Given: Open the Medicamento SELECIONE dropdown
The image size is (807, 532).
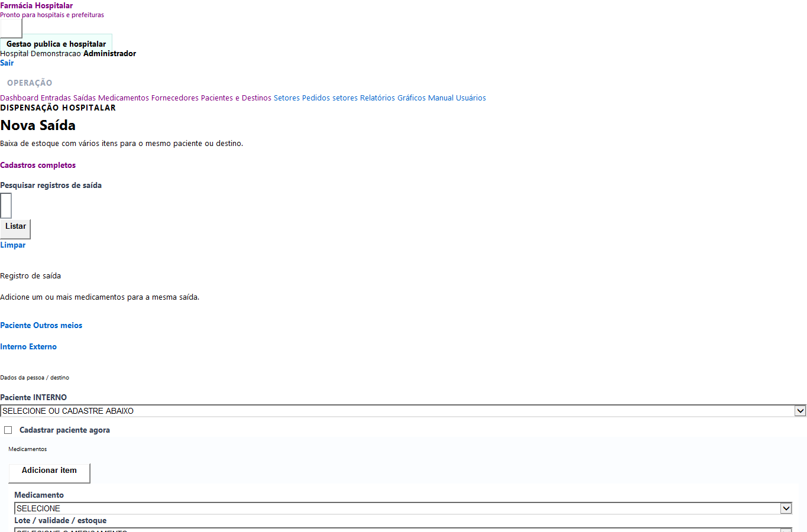Looking at the screenshot, I should (403, 508).
